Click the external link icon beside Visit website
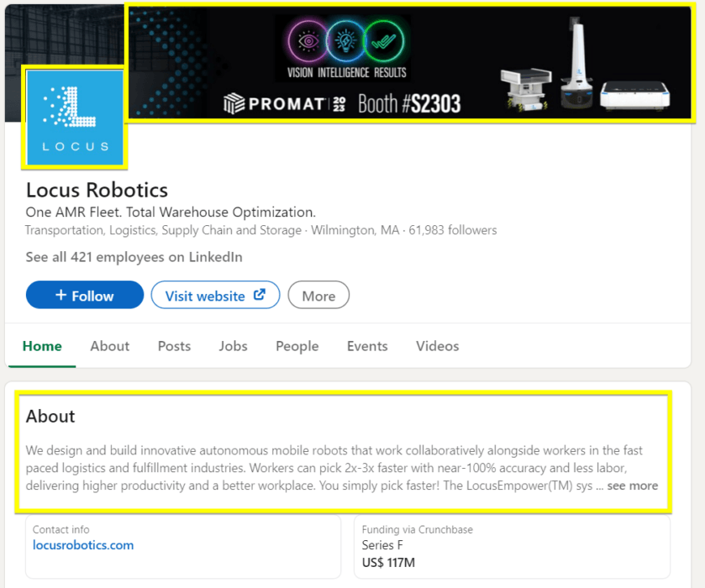This screenshot has height=588, width=705. [x=259, y=295]
